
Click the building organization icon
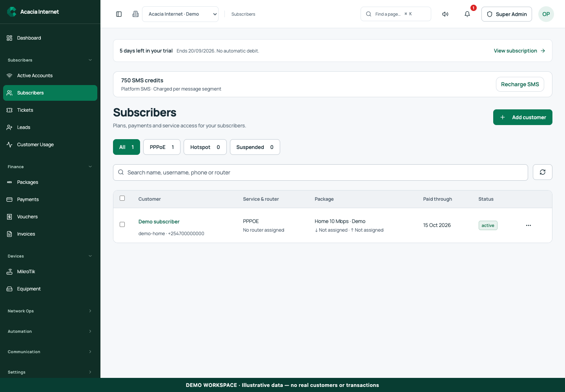click(135, 14)
